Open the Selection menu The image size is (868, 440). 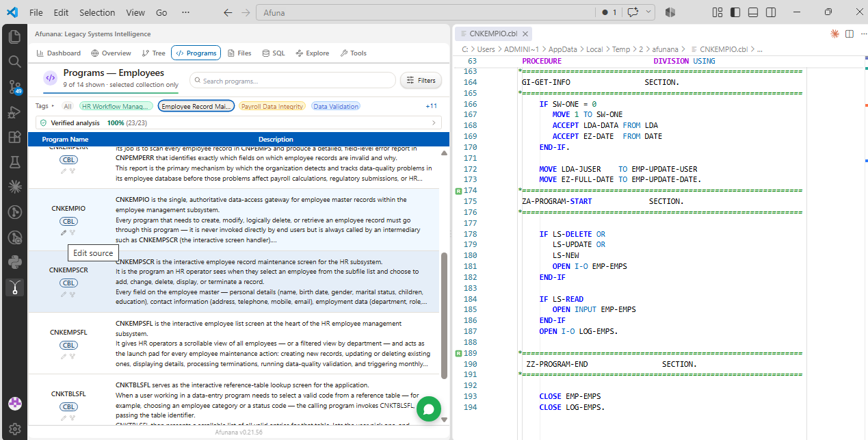(x=97, y=12)
